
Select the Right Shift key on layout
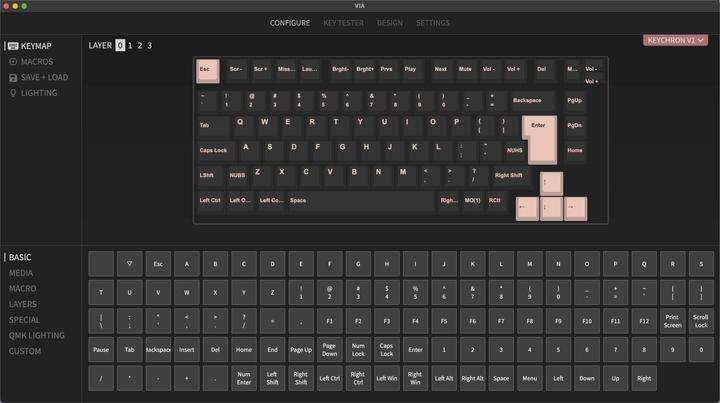512,176
